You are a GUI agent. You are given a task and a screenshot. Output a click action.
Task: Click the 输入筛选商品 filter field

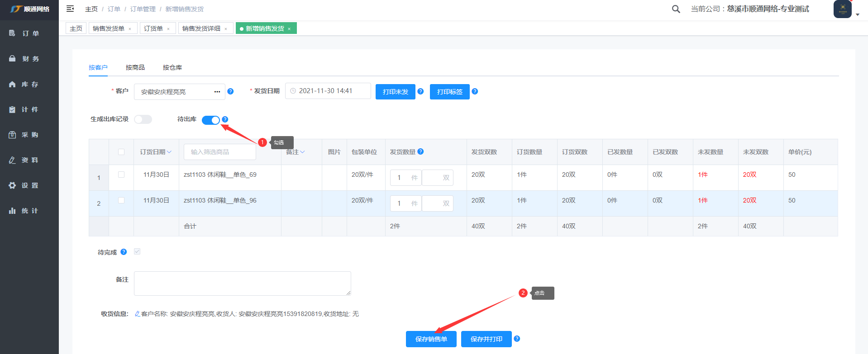(x=219, y=152)
